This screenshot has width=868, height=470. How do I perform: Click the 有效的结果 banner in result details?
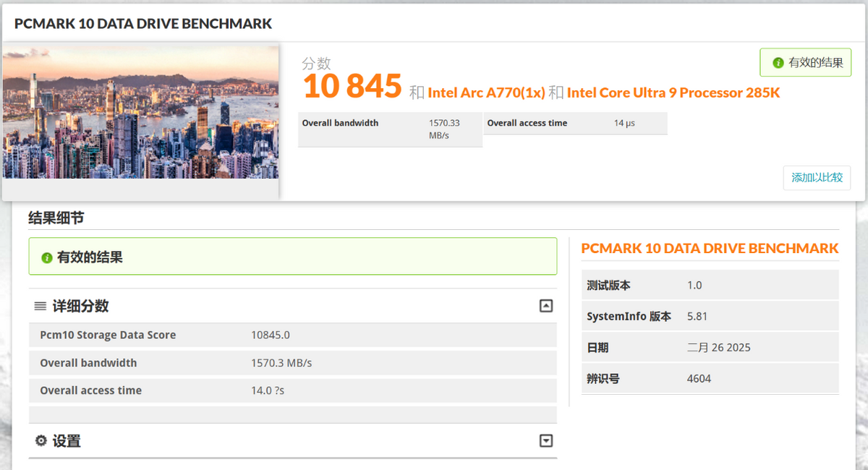pyautogui.click(x=293, y=256)
